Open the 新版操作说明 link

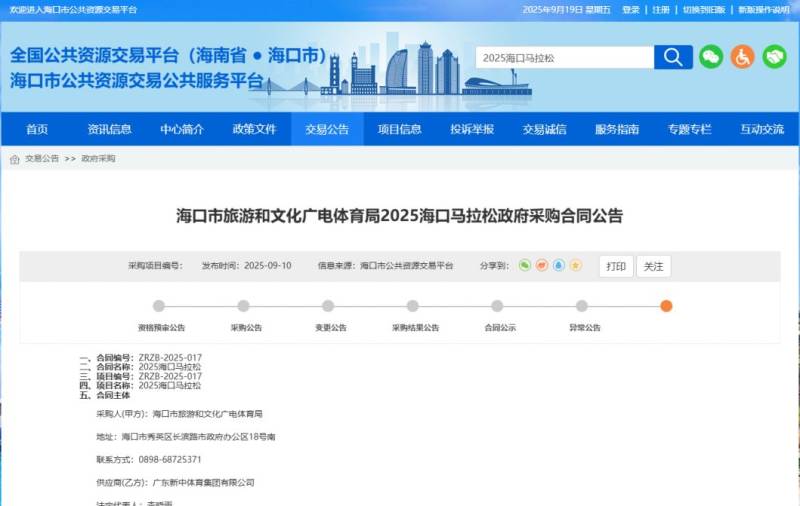click(764, 10)
